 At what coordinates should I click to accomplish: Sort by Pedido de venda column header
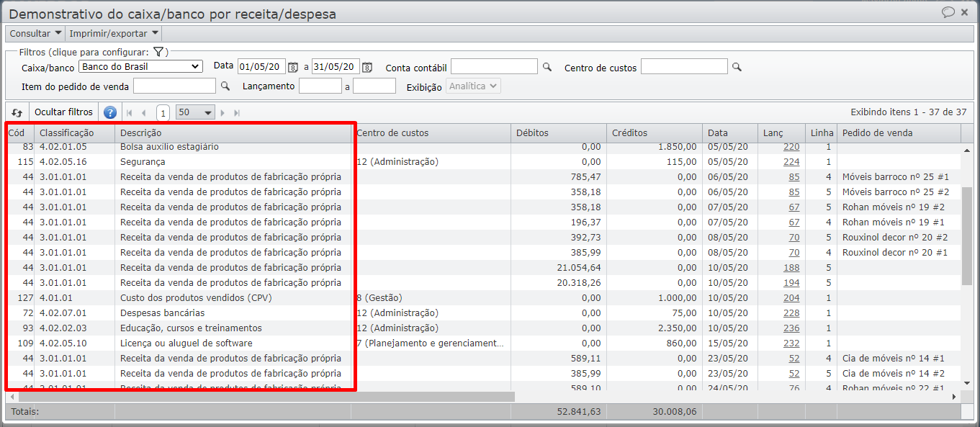point(899,133)
